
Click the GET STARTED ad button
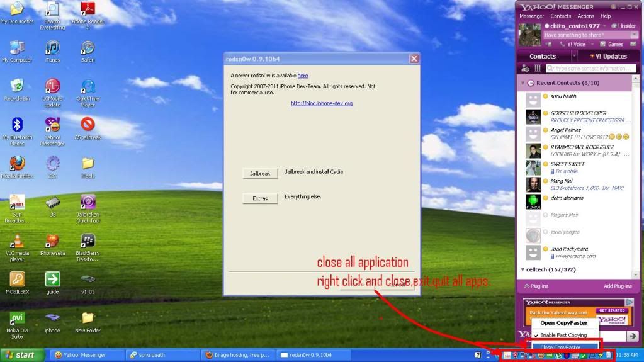coord(611,310)
